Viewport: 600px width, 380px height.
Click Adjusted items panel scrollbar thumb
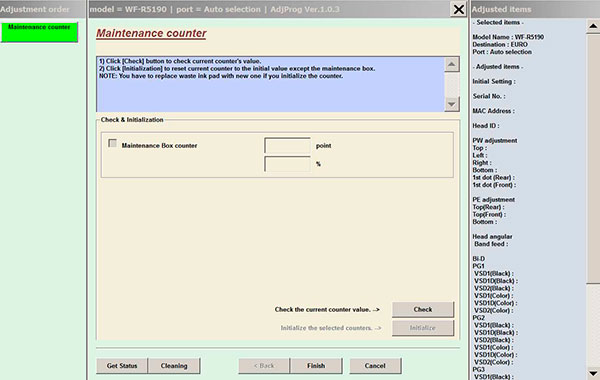tap(593, 159)
